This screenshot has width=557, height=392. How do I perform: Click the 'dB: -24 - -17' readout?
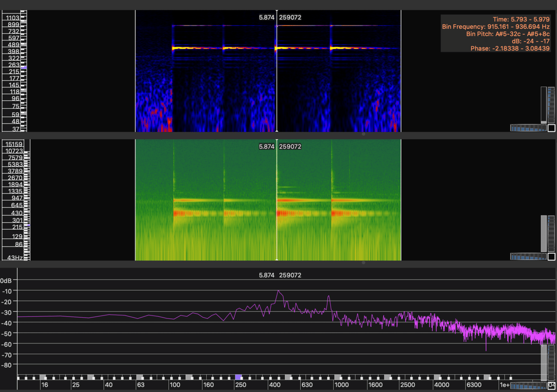[531, 41]
